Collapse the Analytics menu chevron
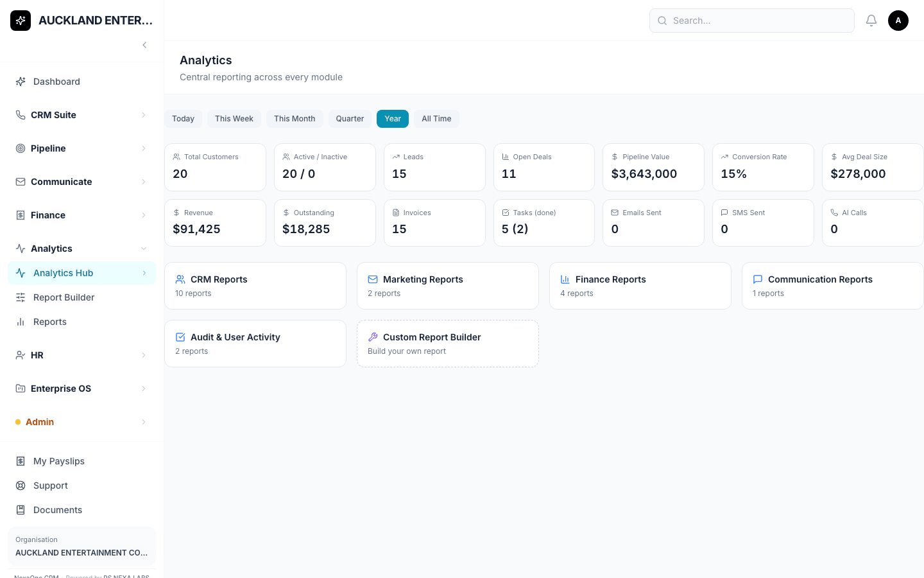Screen dimensions: 924x578 144,249
